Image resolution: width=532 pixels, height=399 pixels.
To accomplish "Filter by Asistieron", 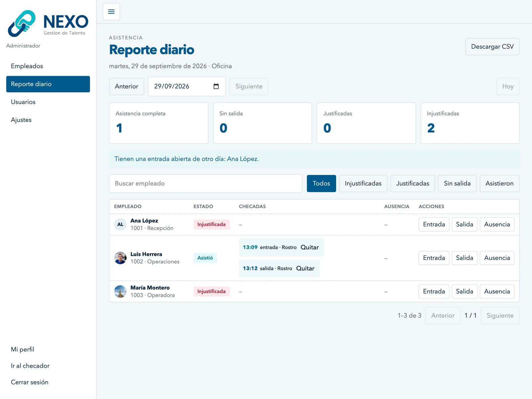I will pyautogui.click(x=499, y=183).
